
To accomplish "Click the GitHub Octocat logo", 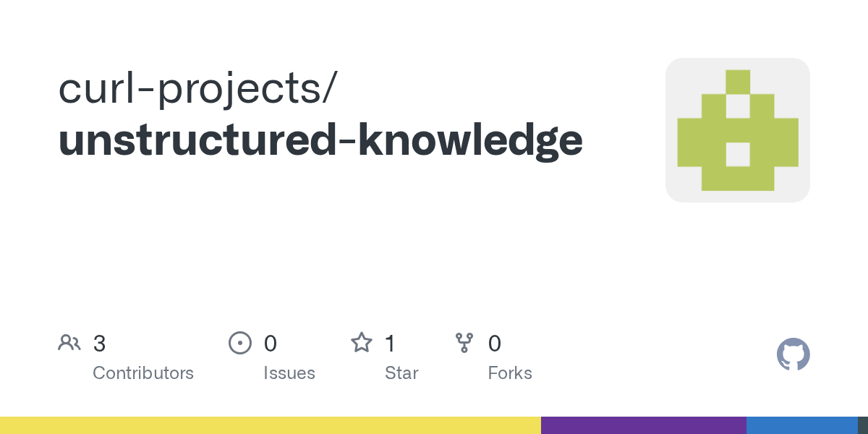I will 793,354.
